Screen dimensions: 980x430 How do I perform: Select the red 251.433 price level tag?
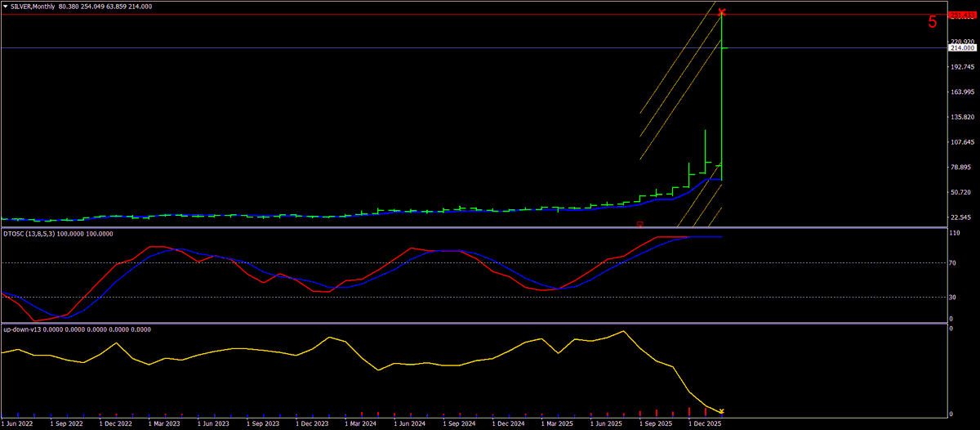coord(963,16)
